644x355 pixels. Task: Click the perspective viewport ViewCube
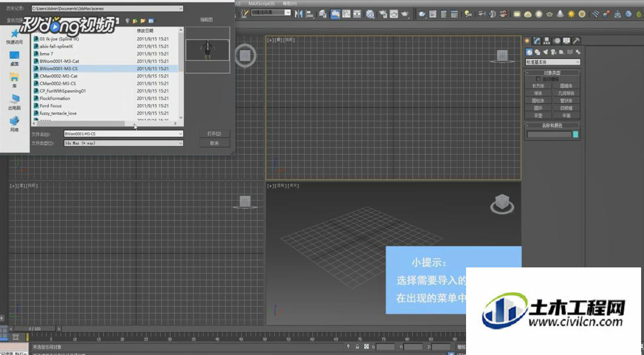click(x=502, y=203)
